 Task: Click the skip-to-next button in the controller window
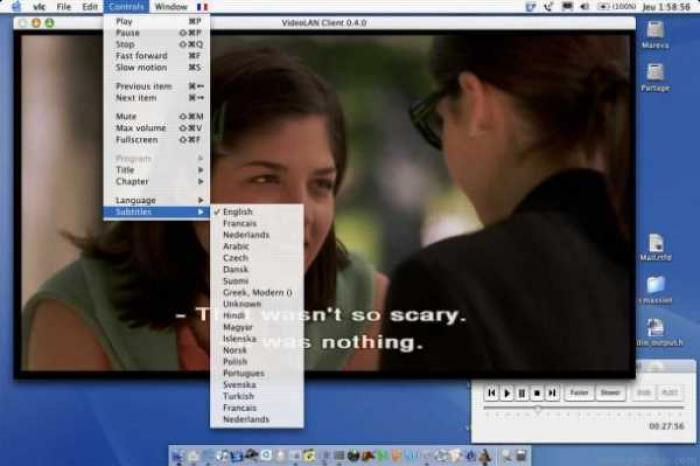pyautogui.click(x=552, y=393)
